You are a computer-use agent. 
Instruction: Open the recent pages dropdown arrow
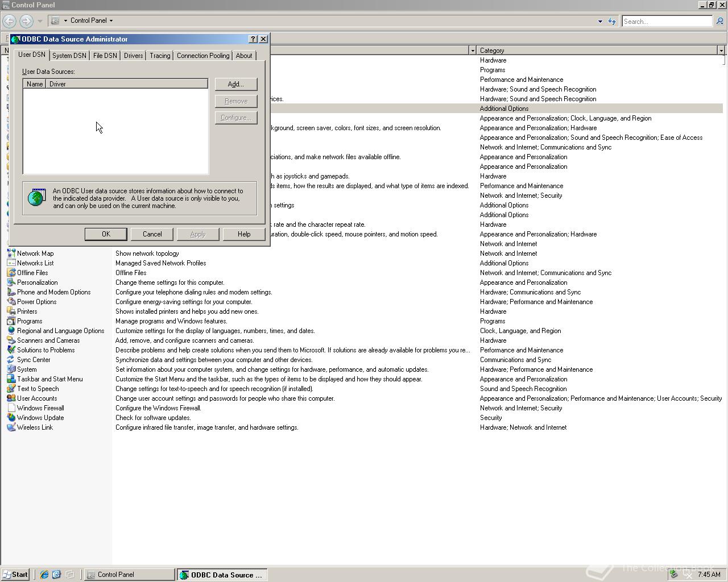(x=40, y=21)
